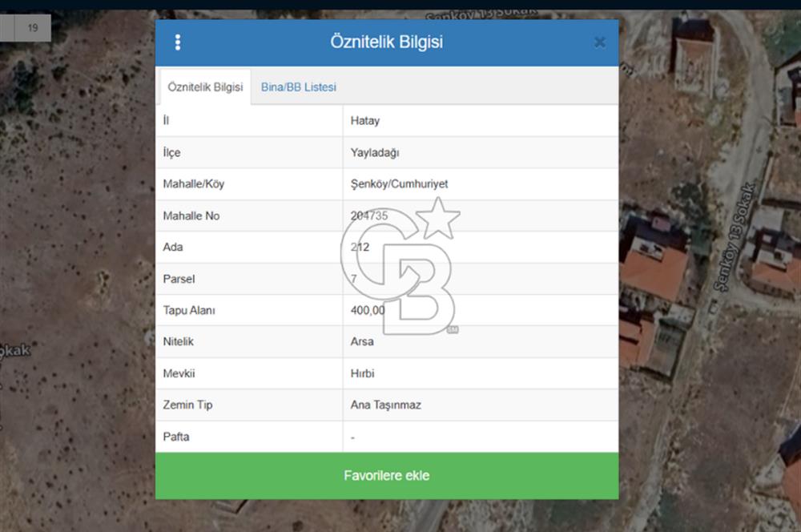Screen dimensions: 801x532
Task: Click the Pafta row label
Action: tap(176, 437)
